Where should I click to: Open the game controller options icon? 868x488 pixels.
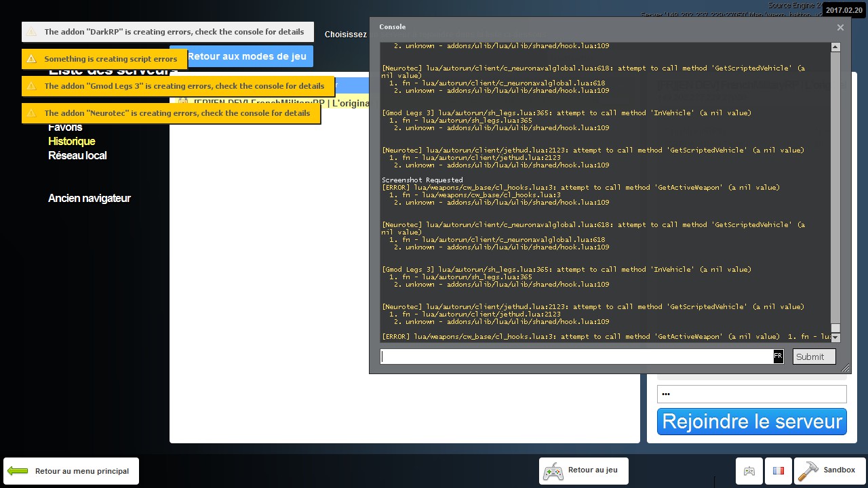749,471
